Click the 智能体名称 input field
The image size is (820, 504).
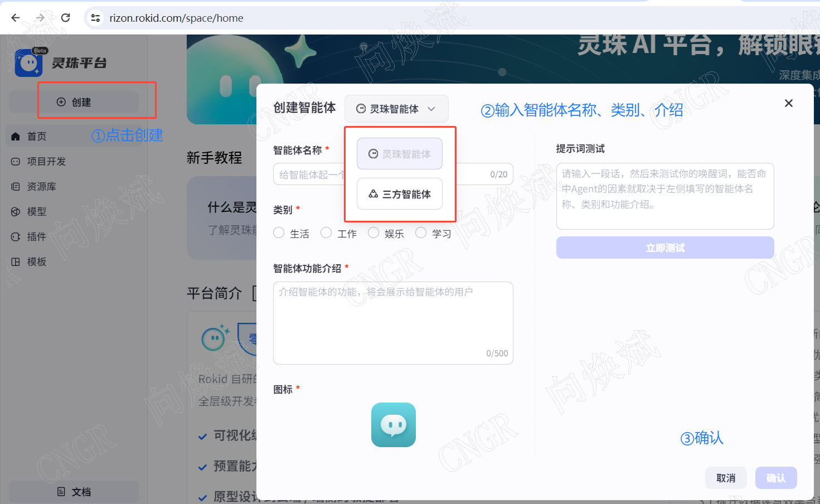tap(312, 173)
